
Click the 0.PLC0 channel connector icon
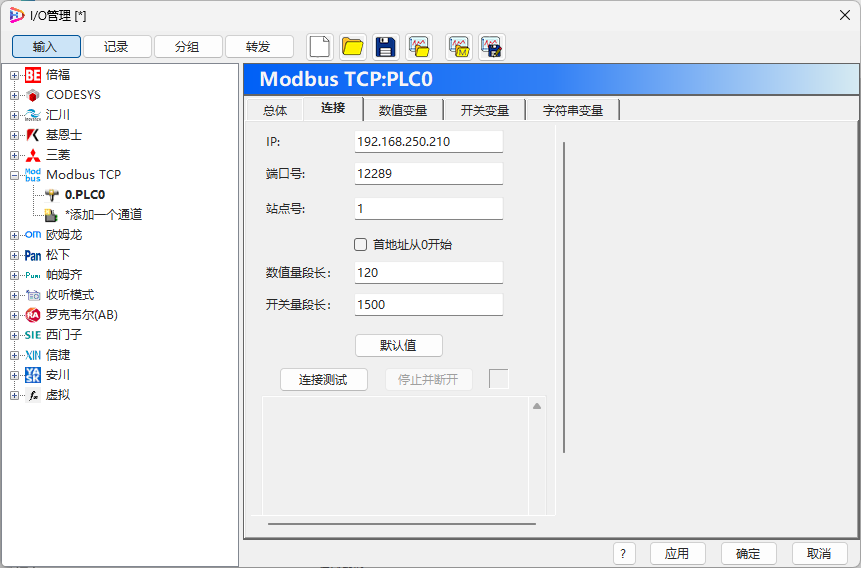click(52, 195)
